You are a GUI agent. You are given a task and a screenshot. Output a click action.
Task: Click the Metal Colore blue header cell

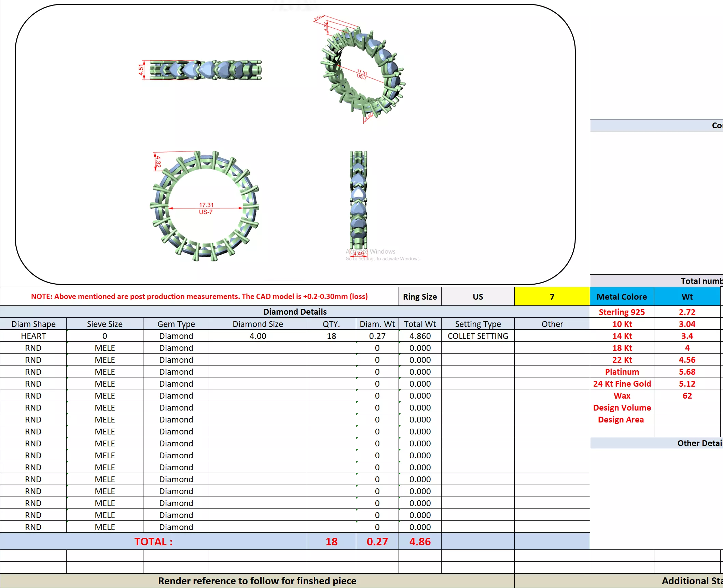pos(622,297)
